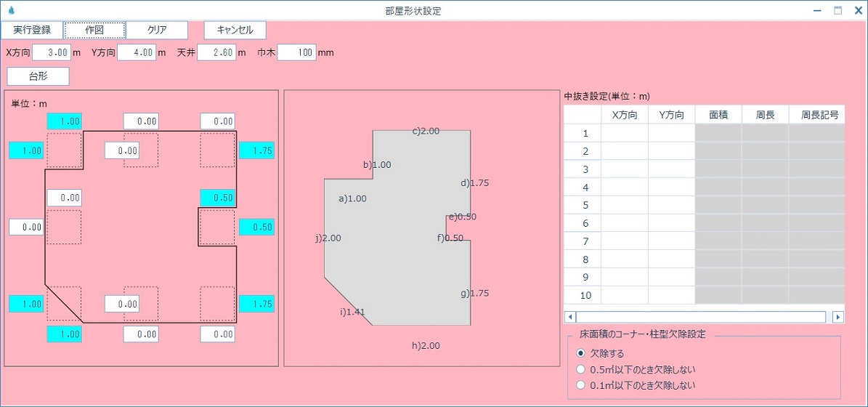Click the 0.00 field below the bottom-right corner

(218, 334)
